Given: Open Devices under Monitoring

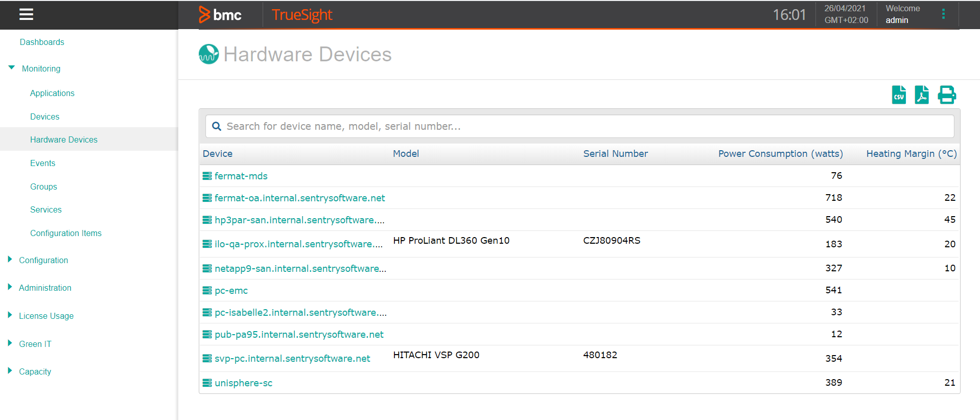Looking at the screenshot, I should tap(44, 116).
